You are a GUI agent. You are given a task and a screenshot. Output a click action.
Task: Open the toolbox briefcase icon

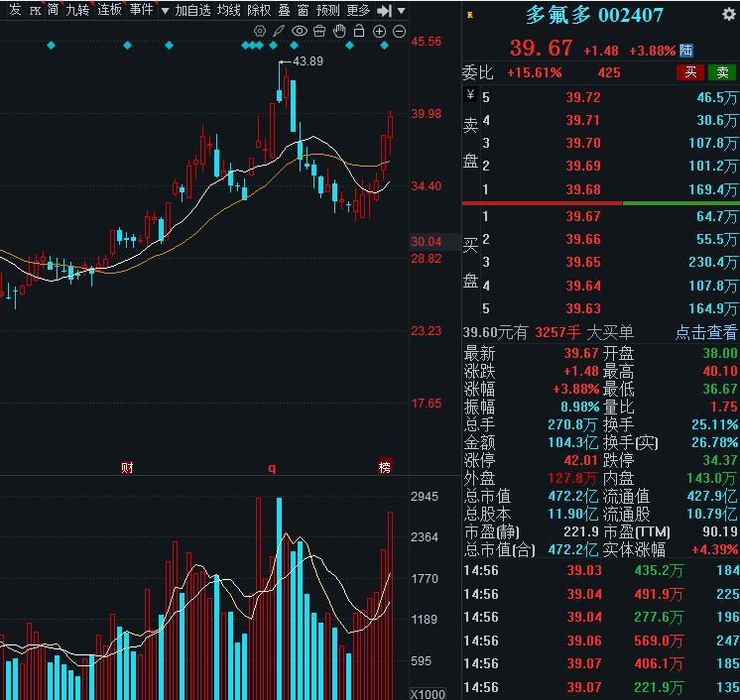pyautogui.click(x=319, y=32)
